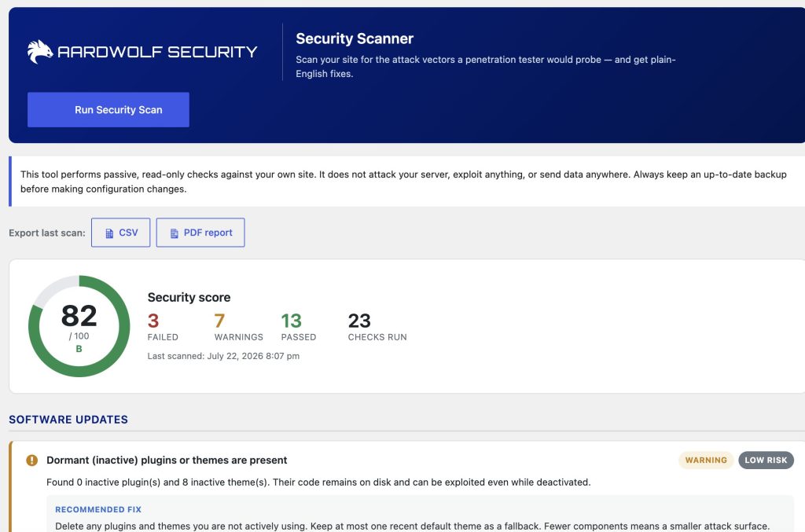Screen dimensions: 805x532
Task: Click the 82 score circular gauge
Action: pos(79,326)
